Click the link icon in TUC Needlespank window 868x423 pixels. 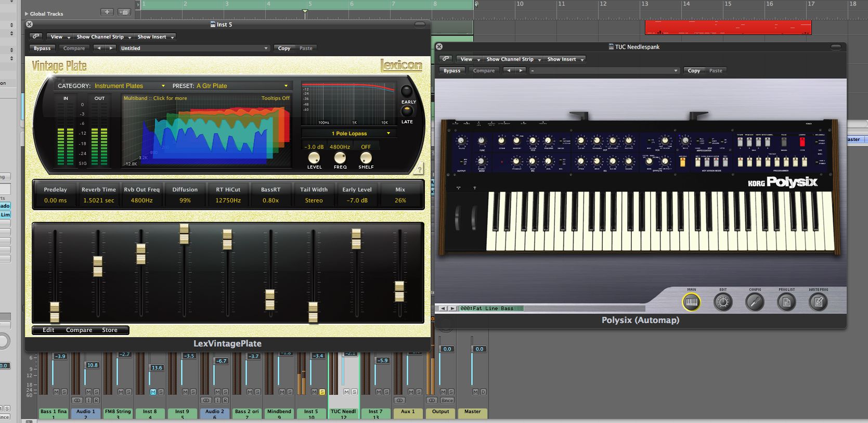point(446,59)
